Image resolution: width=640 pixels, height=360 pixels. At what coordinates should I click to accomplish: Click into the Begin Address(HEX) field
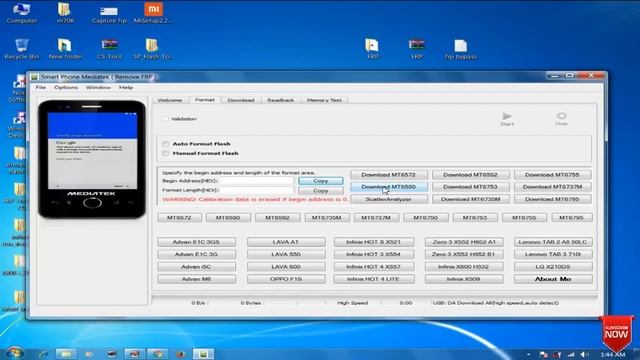[x=256, y=181]
